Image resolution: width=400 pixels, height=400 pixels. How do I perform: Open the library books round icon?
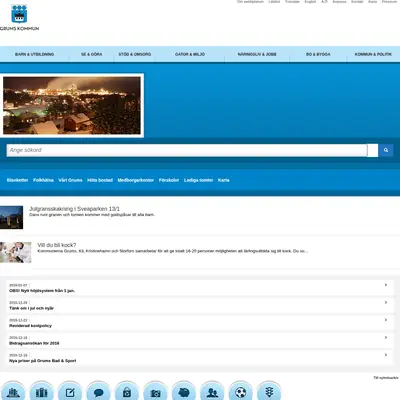point(41,391)
